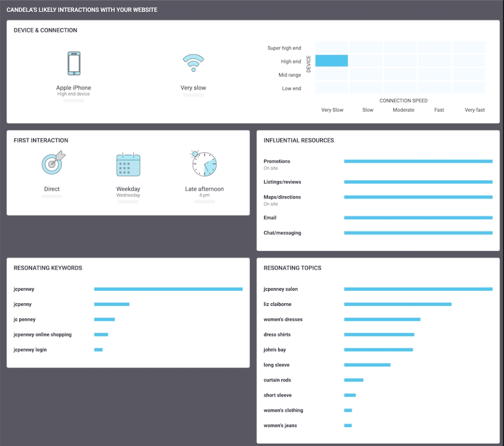504x446 pixels.
Task: Click the Promotions resource bar
Action: [x=417, y=161]
